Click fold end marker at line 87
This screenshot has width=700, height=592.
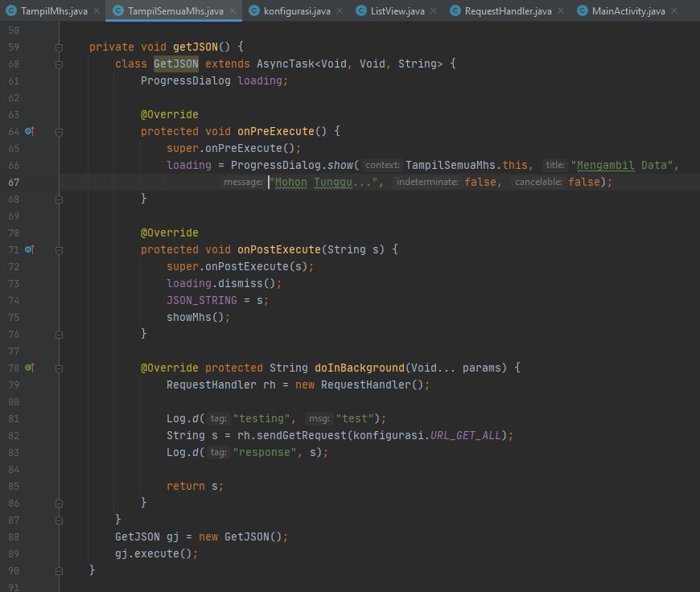click(59, 520)
